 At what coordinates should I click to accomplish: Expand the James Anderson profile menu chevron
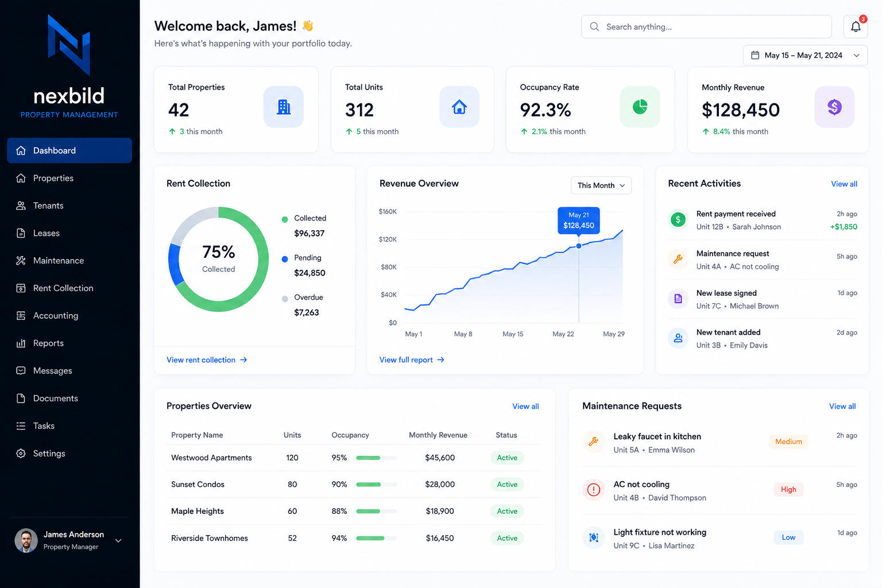[118, 540]
